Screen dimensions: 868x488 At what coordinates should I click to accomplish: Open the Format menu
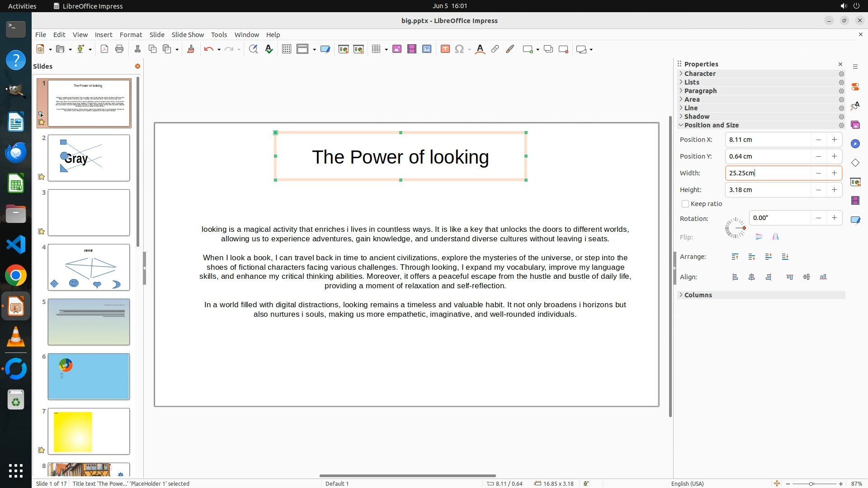[131, 35]
